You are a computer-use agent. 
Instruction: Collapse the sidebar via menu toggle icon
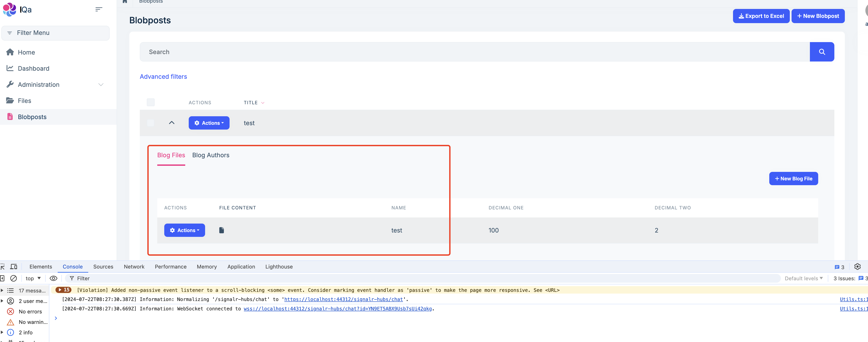[x=98, y=9]
